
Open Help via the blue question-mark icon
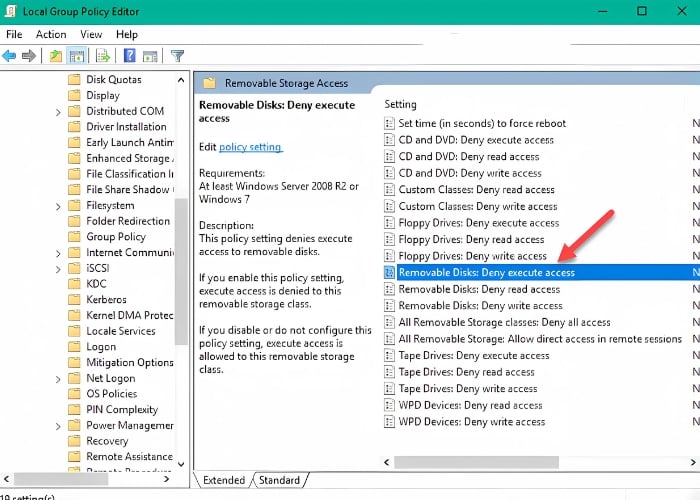(x=129, y=56)
